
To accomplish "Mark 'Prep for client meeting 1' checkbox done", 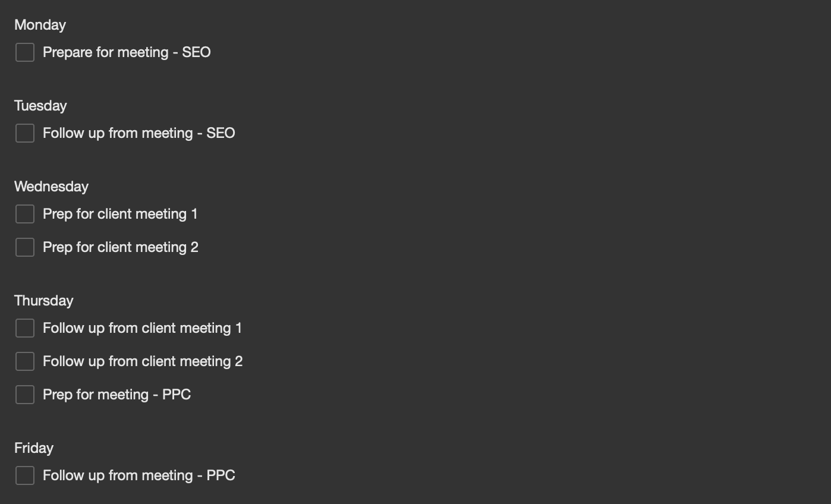I will 25,214.
